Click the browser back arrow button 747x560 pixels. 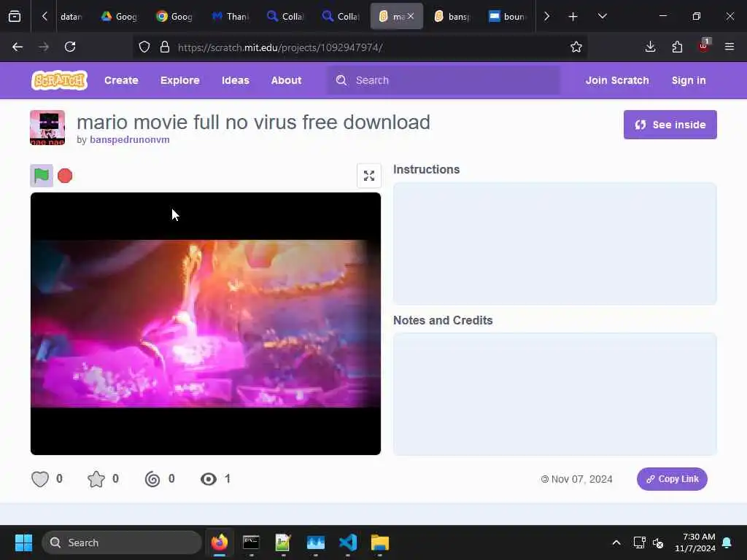(18, 47)
